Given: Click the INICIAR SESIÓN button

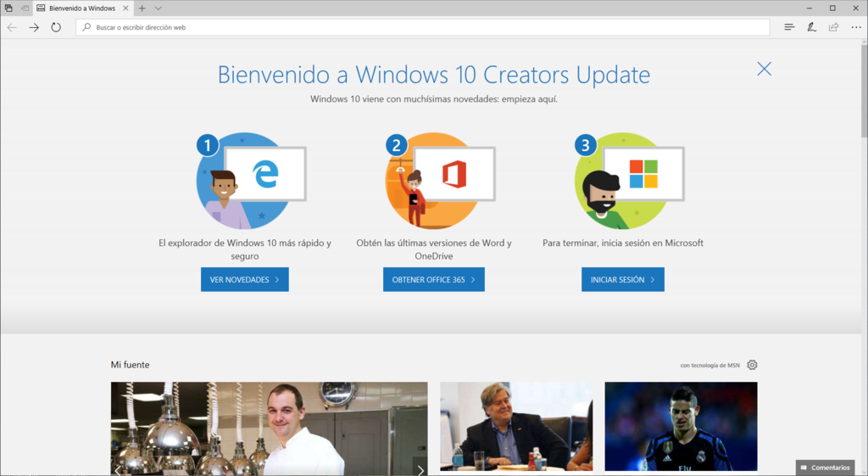Looking at the screenshot, I should pos(622,279).
